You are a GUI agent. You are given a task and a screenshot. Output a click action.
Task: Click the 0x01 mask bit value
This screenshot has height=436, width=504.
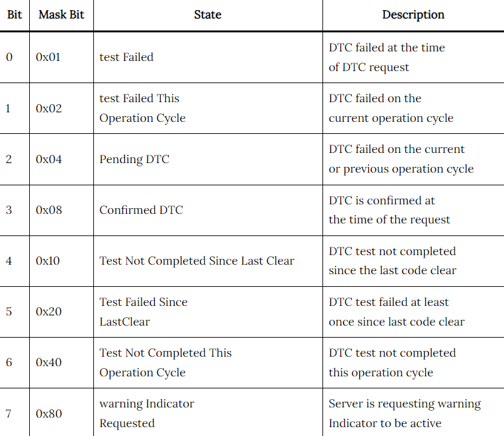pos(48,57)
